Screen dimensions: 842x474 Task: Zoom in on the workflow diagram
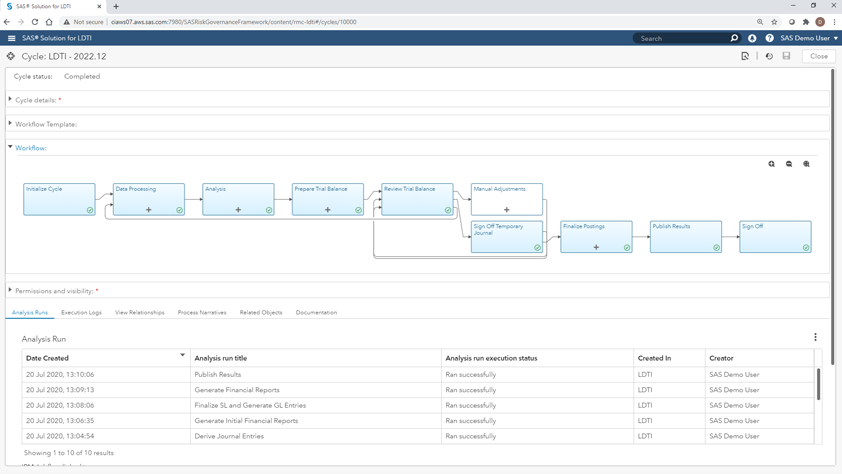click(x=772, y=164)
